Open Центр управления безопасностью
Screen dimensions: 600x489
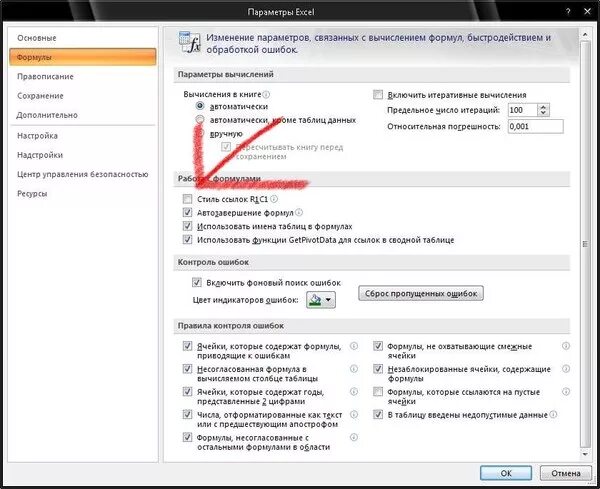click(83, 174)
